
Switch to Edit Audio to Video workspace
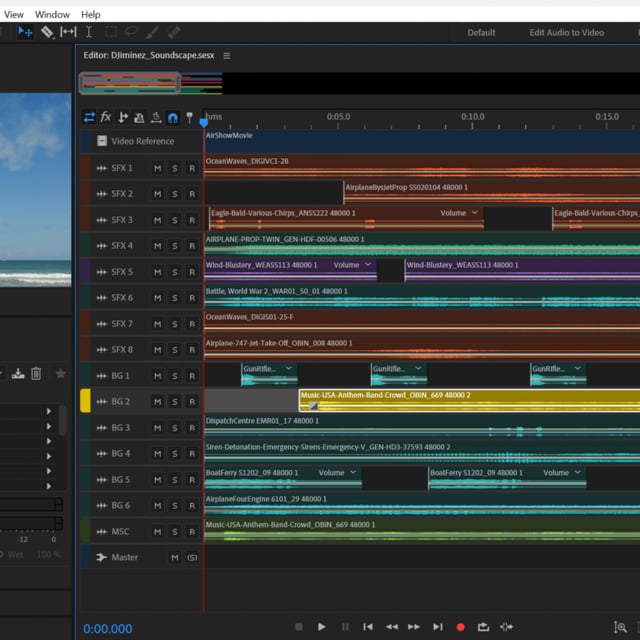pyautogui.click(x=566, y=32)
